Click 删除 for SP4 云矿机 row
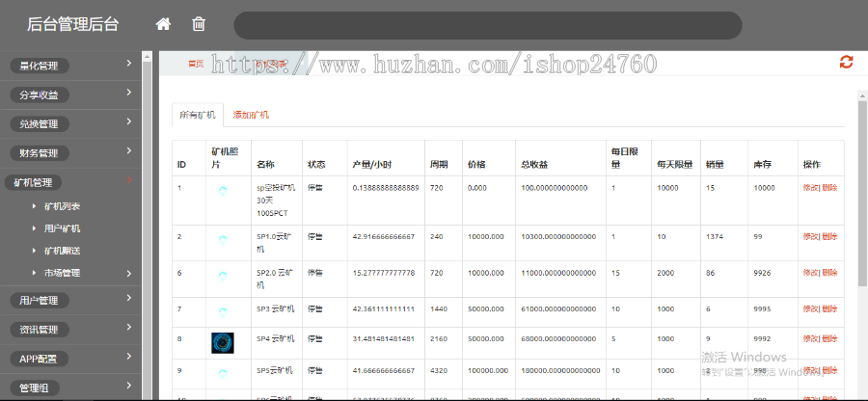This screenshot has width=868, height=401. click(x=829, y=338)
